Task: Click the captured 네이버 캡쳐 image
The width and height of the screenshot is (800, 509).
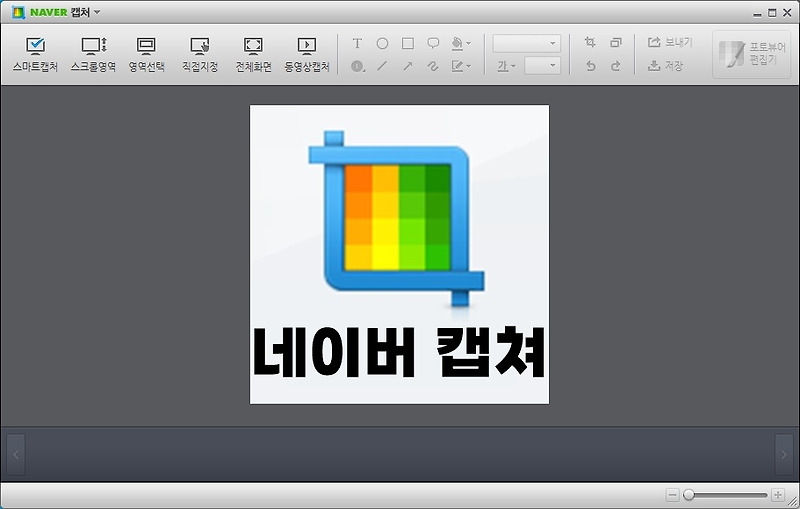Action: [x=399, y=254]
